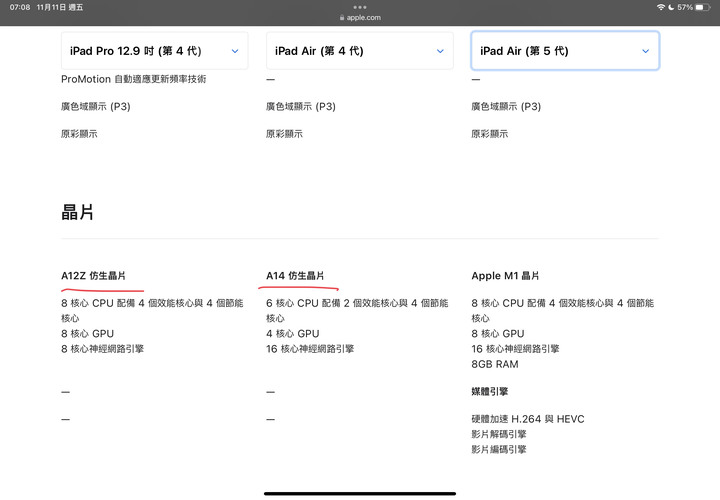
Task: Tap 原彩顯示 in the iPad Pro column
Action: (79, 134)
